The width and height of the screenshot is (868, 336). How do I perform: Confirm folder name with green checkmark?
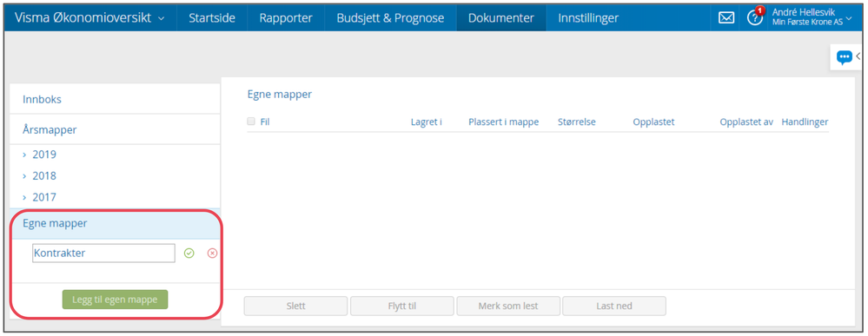point(189,253)
